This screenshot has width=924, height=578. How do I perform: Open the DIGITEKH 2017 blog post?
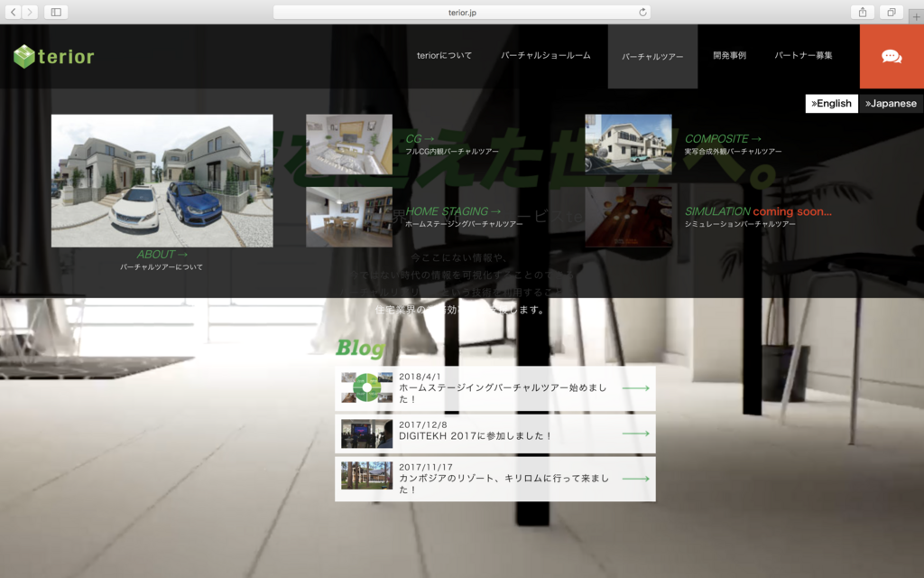[x=495, y=434]
